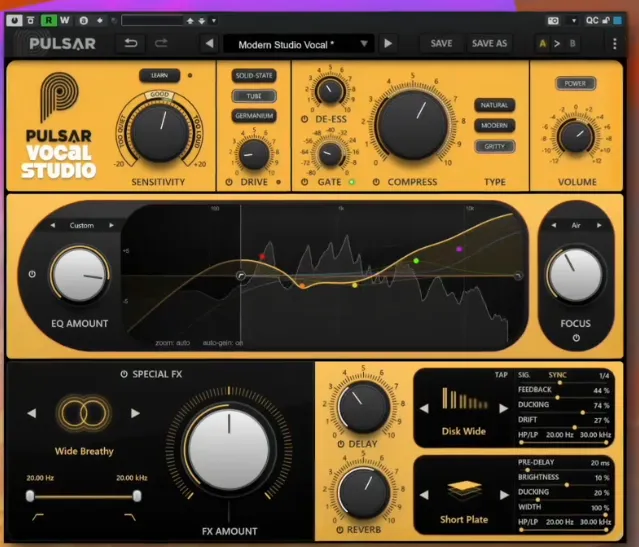
Task: Click the auto-gain setting in EQ display
Action: 223,343
